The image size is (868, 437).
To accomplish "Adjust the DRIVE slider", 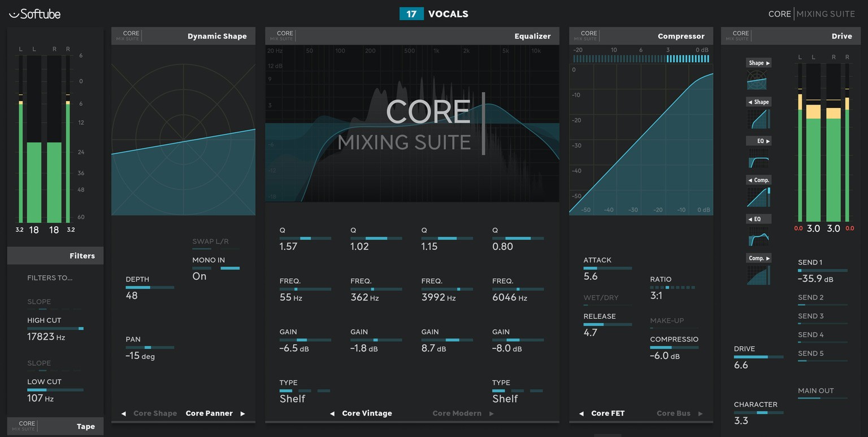I will point(758,357).
